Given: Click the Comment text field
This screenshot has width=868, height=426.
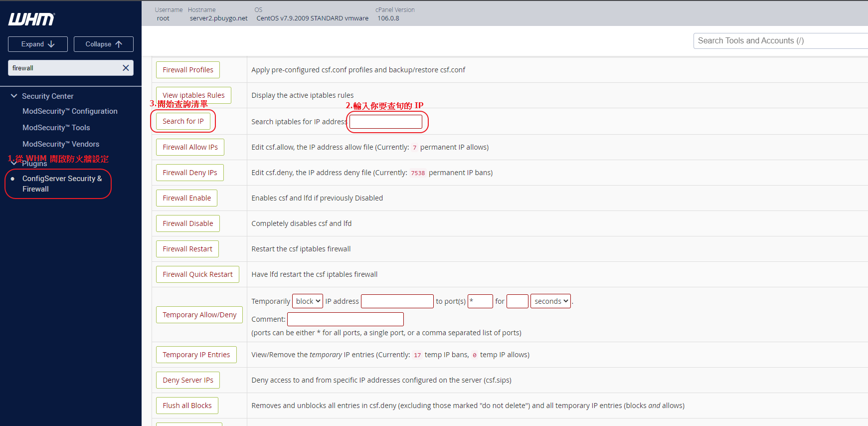Looking at the screenshot, I should tap(346, 319).
